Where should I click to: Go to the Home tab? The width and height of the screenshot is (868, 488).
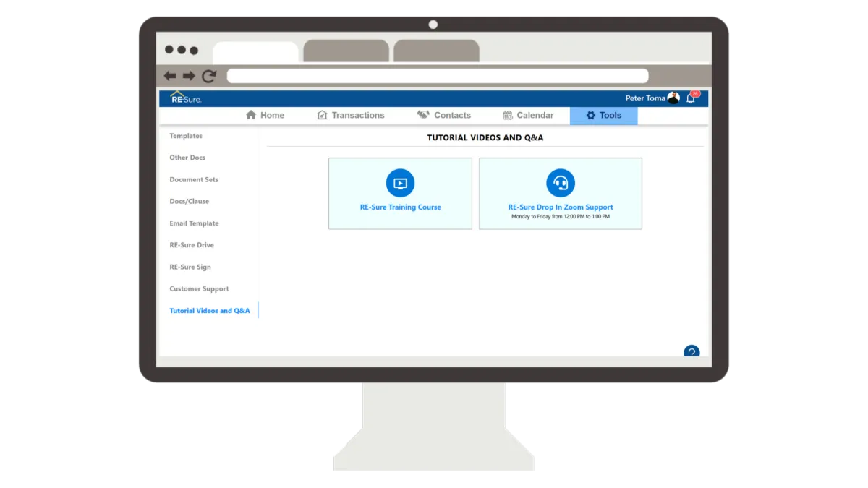(265, 116)
